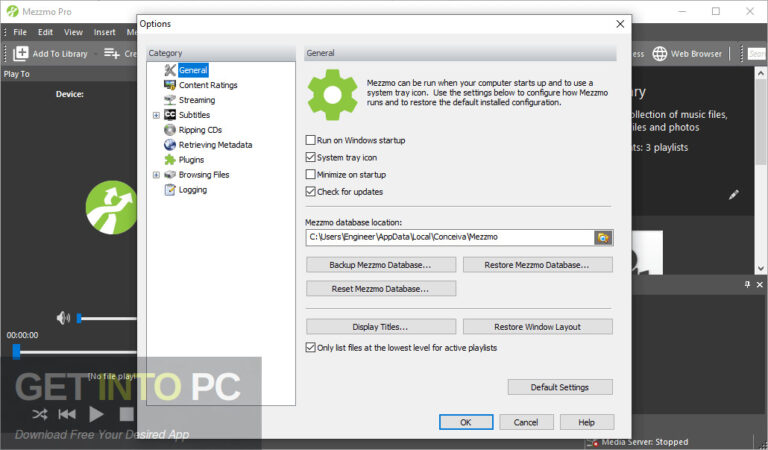The height and width of the screenshot is (450, 768).
Task: Enable Run on Windows startup
Action: (x=311, y=140)
